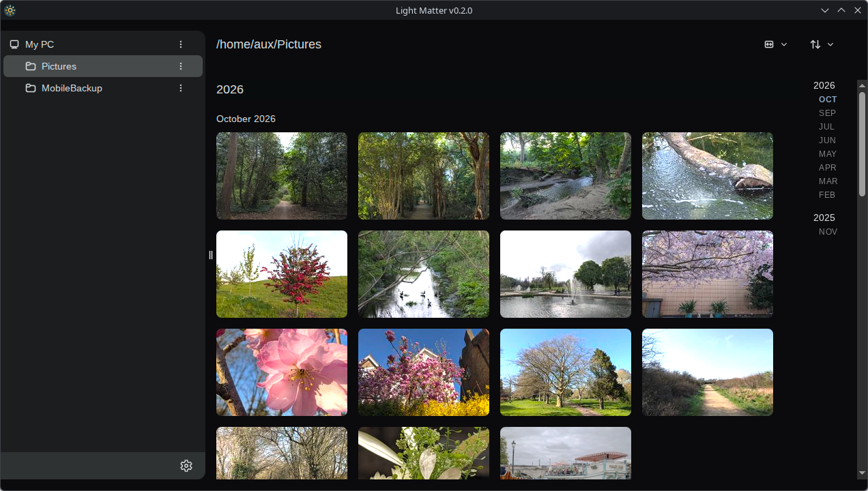Select the Pictures folder in the sidebar
This screenshot has width=868, height=491.
[x=103, y=66]
